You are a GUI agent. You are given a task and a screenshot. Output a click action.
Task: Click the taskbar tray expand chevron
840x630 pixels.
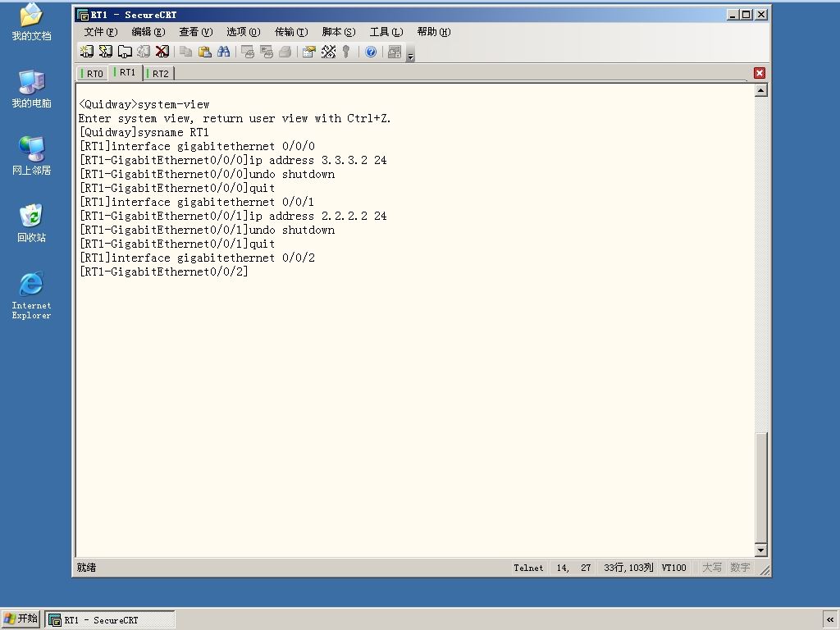830,620
